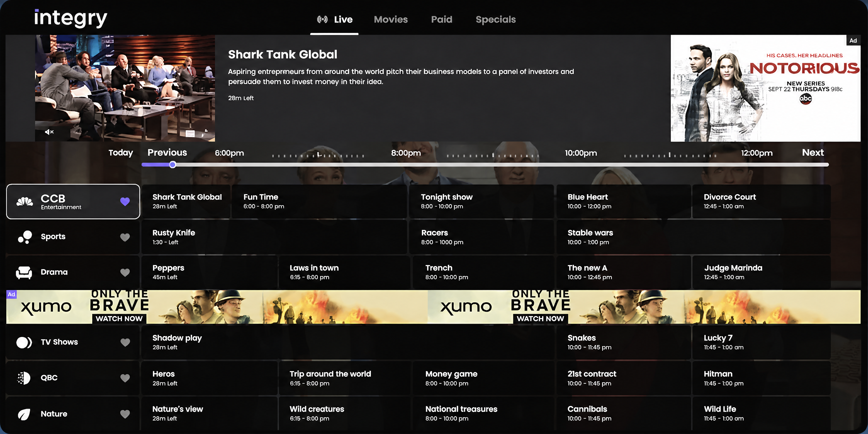Open the Shark Tank Global video preview
Image resolution: width=868 pixels, height=434 pixels.
(x=125, y=88)
